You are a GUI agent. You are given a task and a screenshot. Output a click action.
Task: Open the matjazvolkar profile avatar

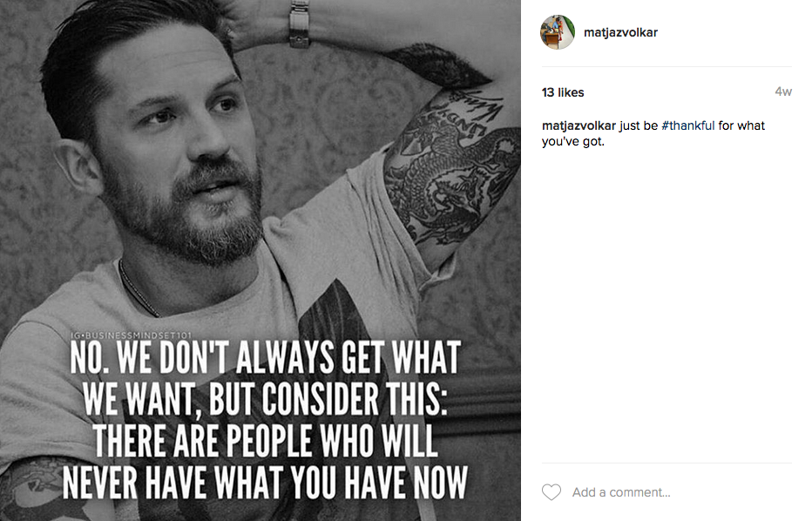click(x=558, y=32)
